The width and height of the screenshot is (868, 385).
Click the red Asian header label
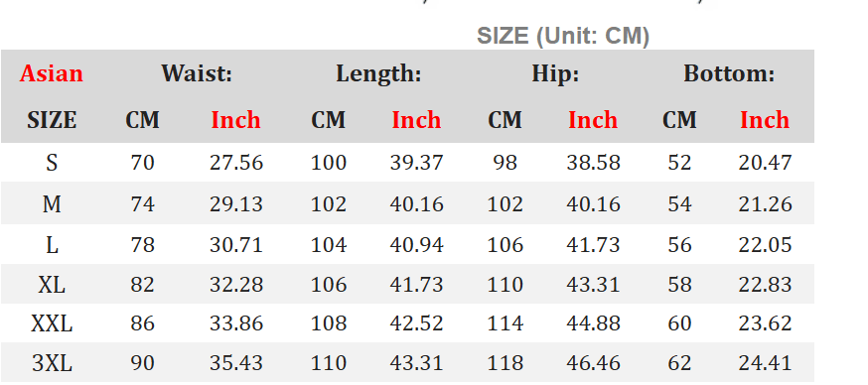pyautogui.click(x=52, y=73)
